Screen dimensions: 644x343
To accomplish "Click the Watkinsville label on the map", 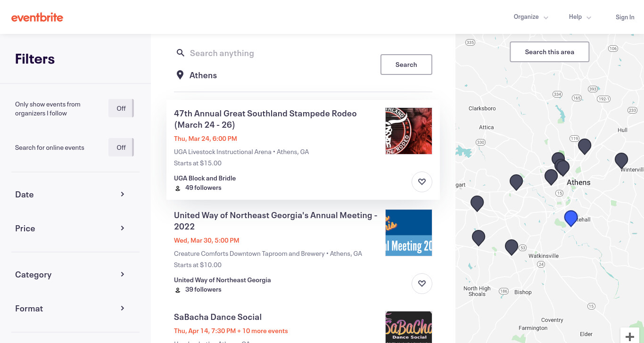I will [544, 256].
